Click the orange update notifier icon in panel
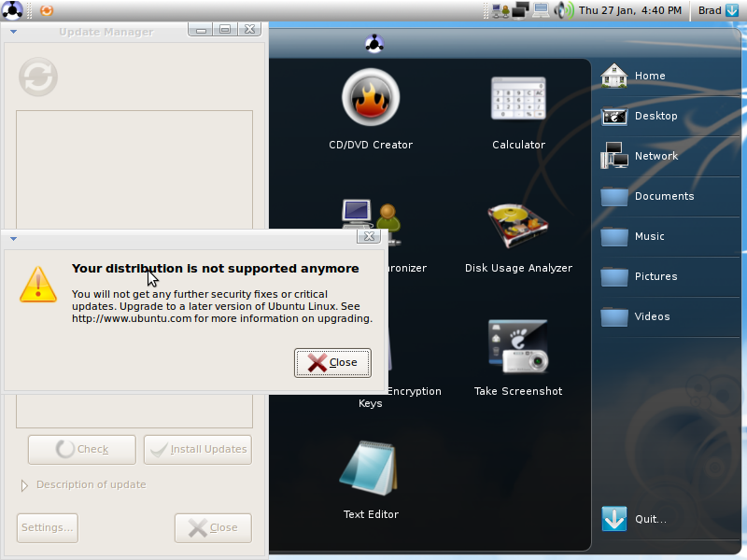The width and height of the screenshot is (747, 560). click(x=46, y=10)
